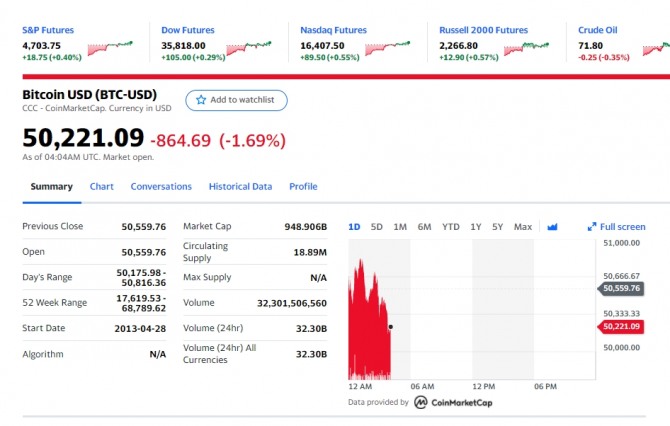
Task: Open the chart type area icon
Action: pos(552,227)
